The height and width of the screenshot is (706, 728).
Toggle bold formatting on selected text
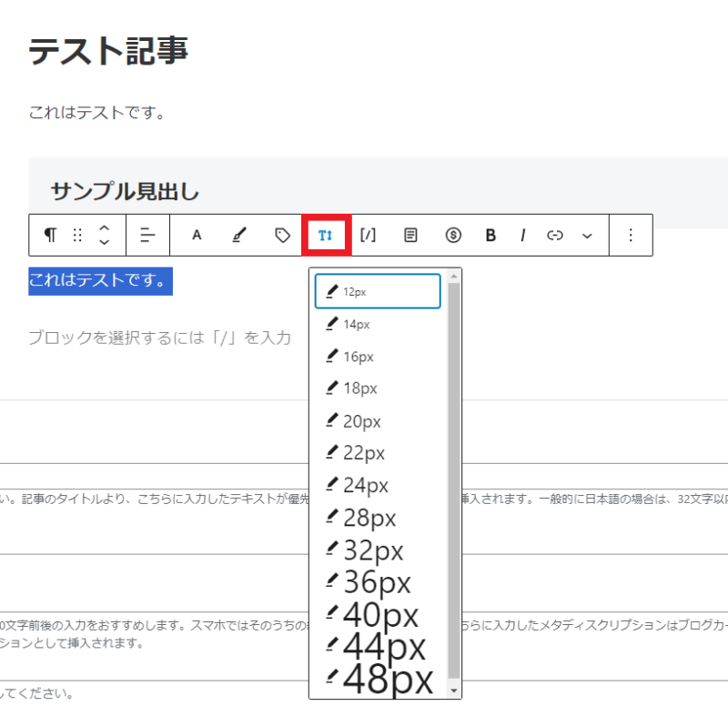coord(490,235)
